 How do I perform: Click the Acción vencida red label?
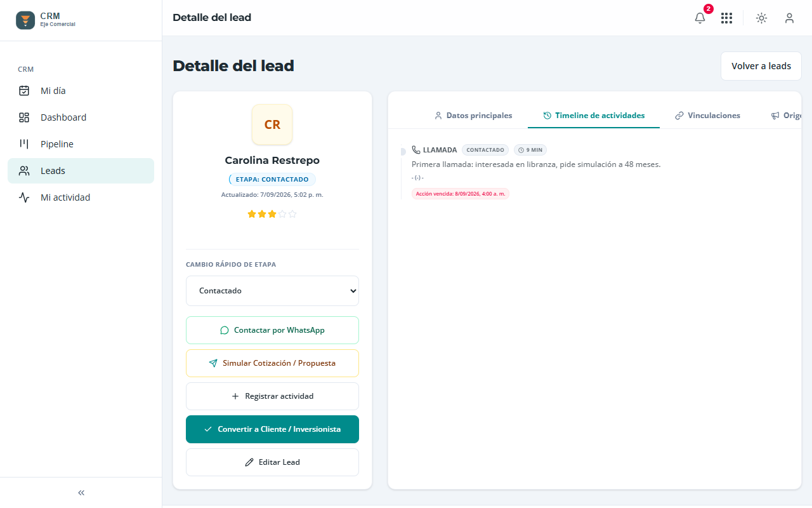pos(461,194)
